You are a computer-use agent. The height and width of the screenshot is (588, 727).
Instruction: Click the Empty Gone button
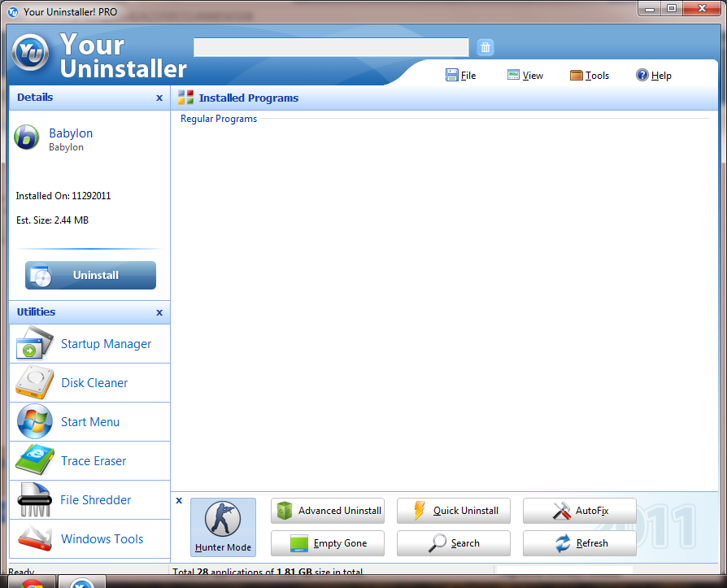pyautogui.click(x=328, y=543)
